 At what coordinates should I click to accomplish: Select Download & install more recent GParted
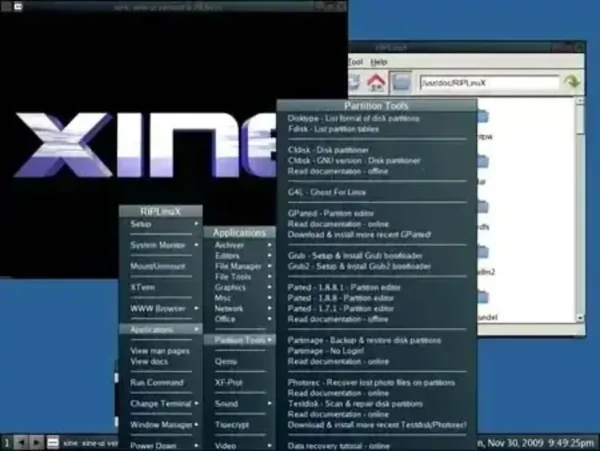pos(377,234)
